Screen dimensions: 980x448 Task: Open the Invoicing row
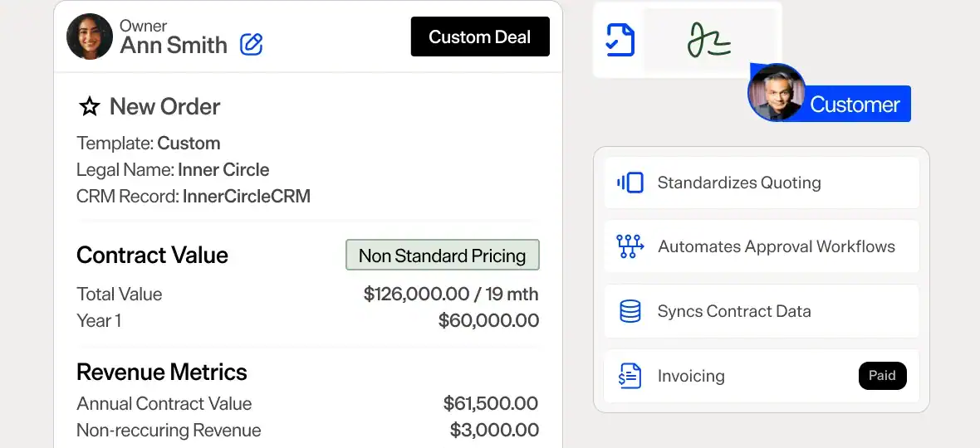762,377
